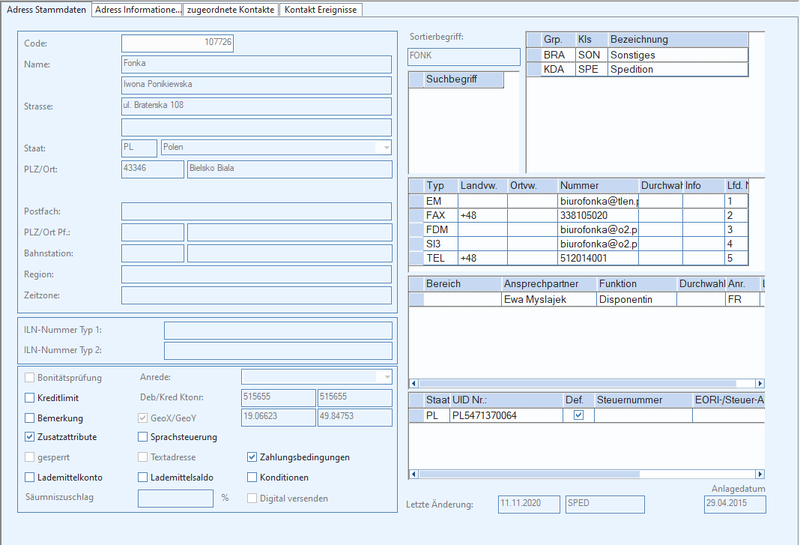Image resolution: width=800 pixels, height=545 pixels.
Task: Disable the Zahlungsbedingungen checkbox
Action: (x=252, y=457)
